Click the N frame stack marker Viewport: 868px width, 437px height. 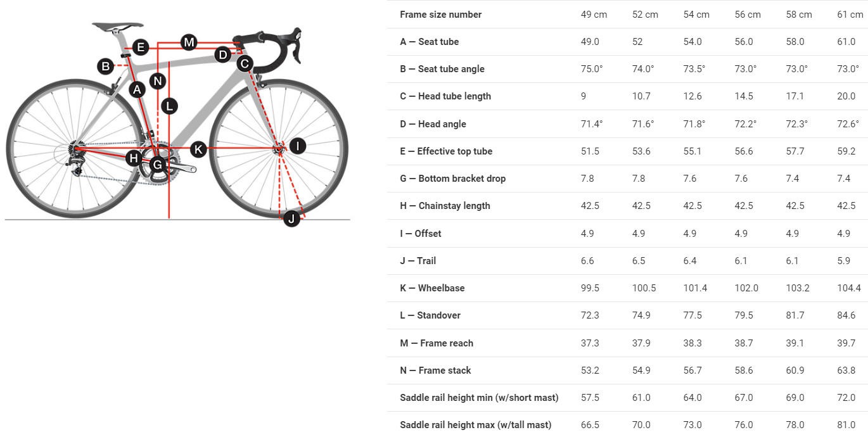point(158,80)
